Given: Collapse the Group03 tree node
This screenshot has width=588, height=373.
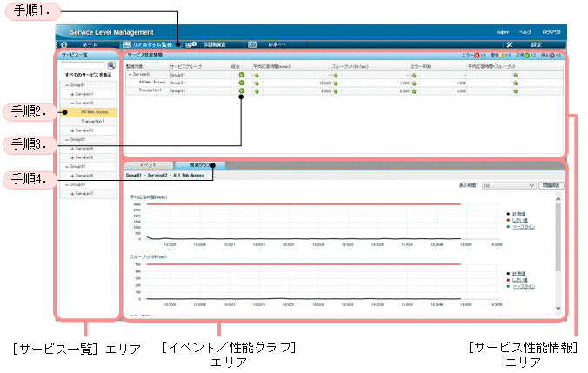Looking at the screenshot, I should pos(67,166).
